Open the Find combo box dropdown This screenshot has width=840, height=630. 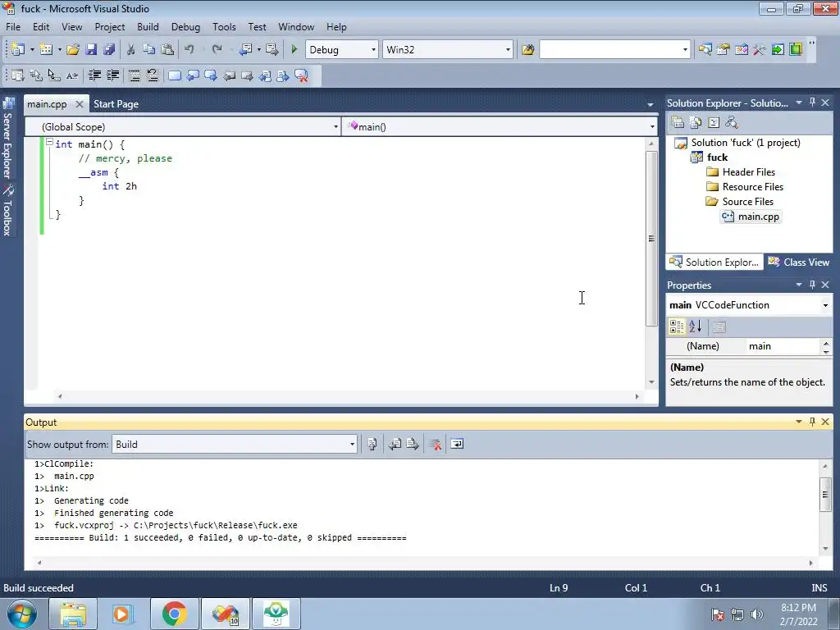pyautogui.click(x=685, y=50)
